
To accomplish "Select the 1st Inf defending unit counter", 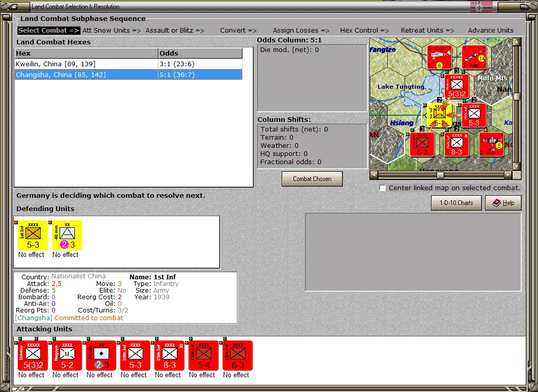I will 33,235.
